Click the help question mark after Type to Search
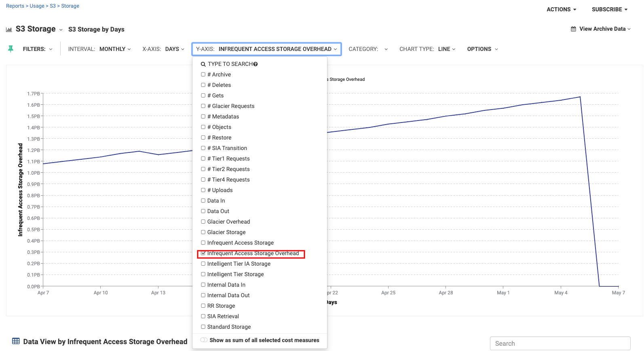Screen dimensions: 644x351 255,64
